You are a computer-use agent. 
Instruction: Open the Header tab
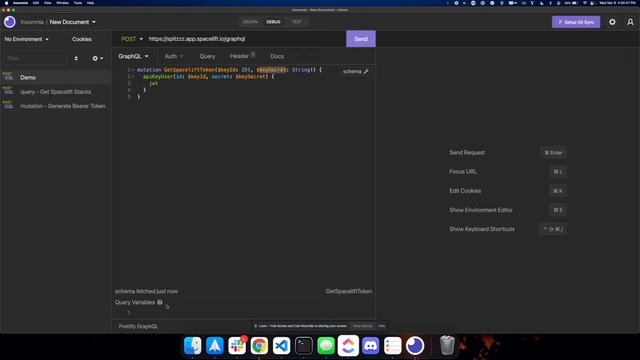[242, 56]
